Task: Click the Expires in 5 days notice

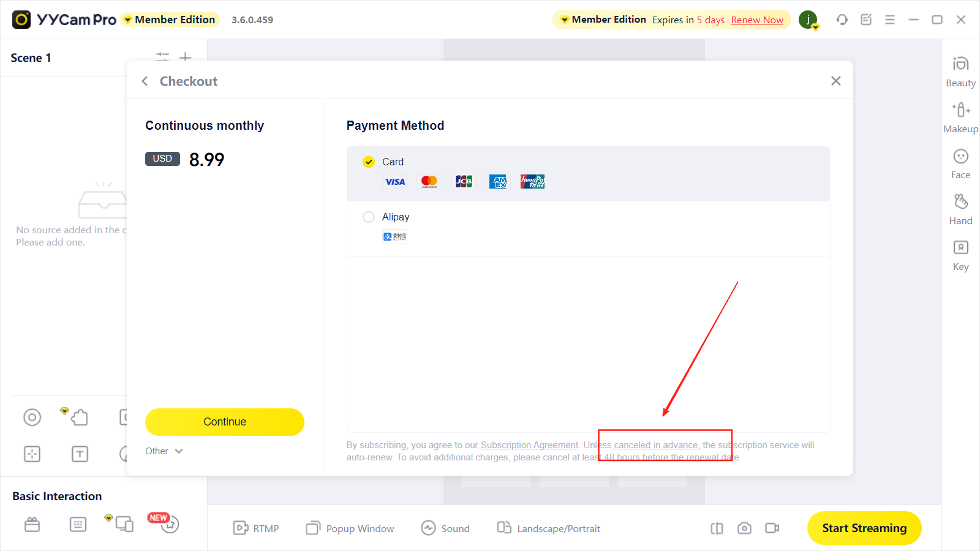Action: coord(688,20)
